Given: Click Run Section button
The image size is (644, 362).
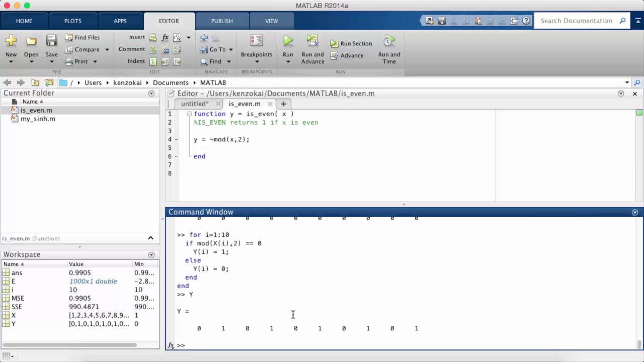Looking at the screenshot, I should tap(351, 43).
